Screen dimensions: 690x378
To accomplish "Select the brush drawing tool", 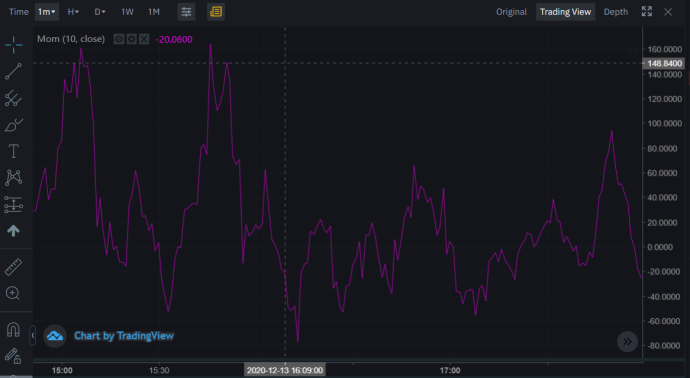I will pos(14,125).
